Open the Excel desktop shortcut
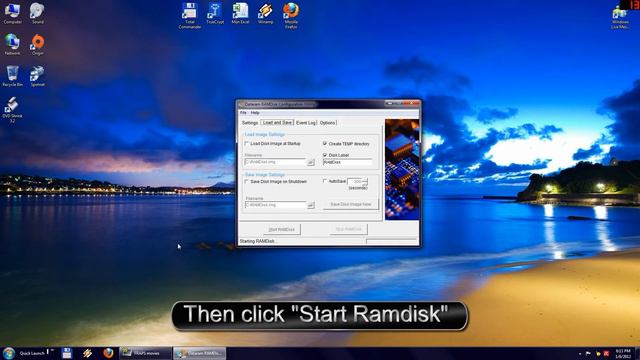 240,13
